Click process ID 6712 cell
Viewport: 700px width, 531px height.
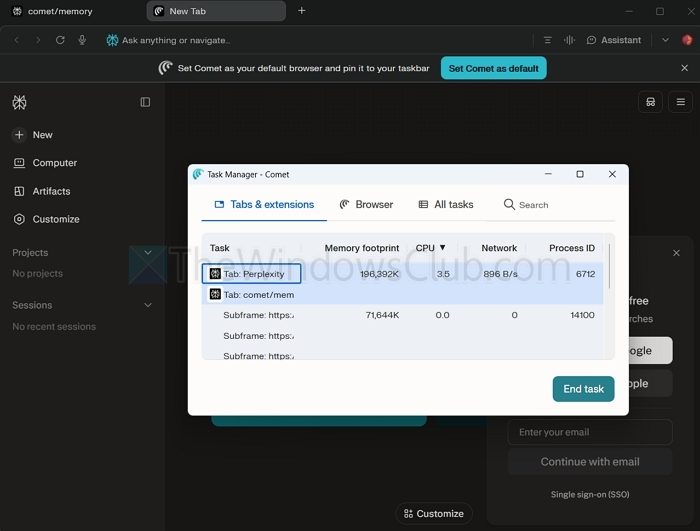point(585,274)
